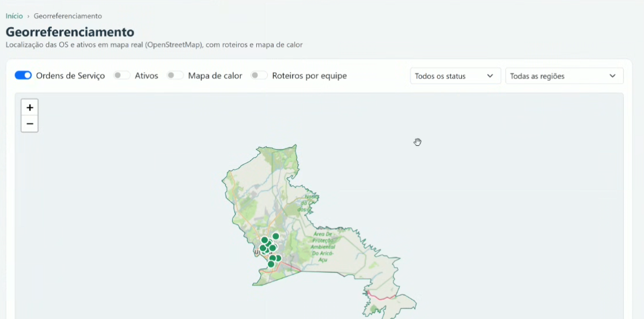
Task: Click the Área De Proteção Ambiental map label
Action: pos(323,247)
